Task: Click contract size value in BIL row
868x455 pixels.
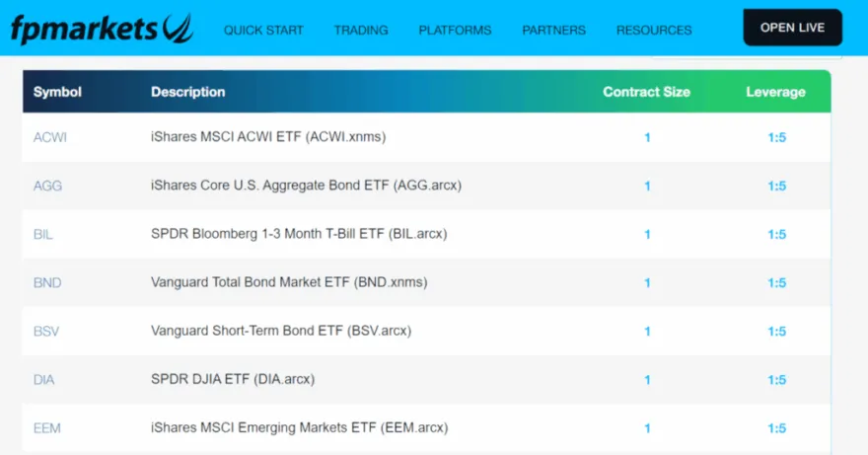Action: 647,235
